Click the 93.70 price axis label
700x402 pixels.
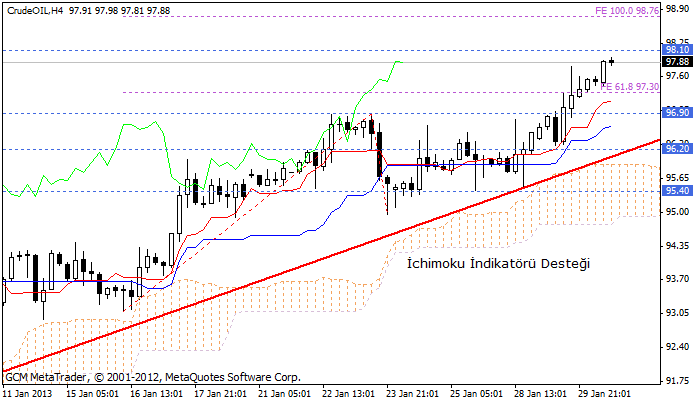[677, 279]
